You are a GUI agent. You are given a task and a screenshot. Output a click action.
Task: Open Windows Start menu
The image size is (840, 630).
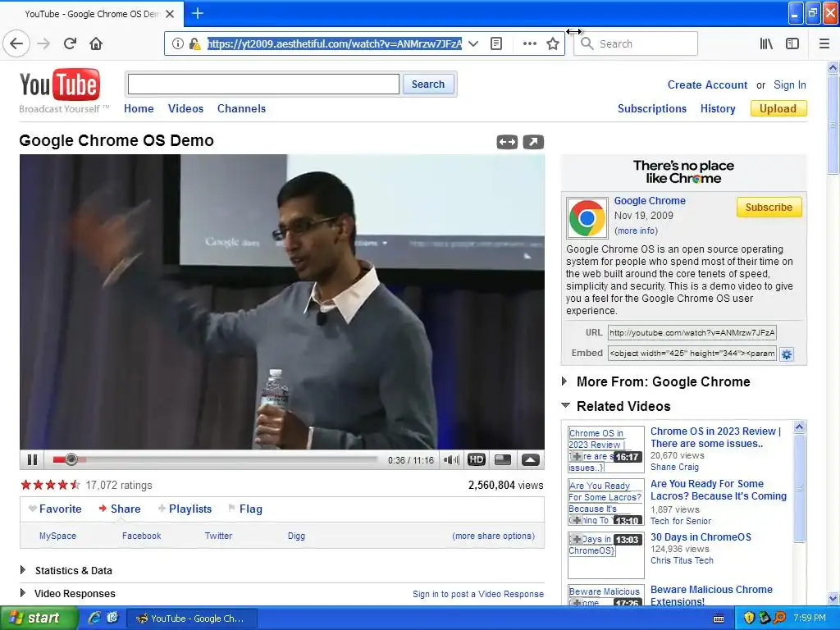pos(39,618)
